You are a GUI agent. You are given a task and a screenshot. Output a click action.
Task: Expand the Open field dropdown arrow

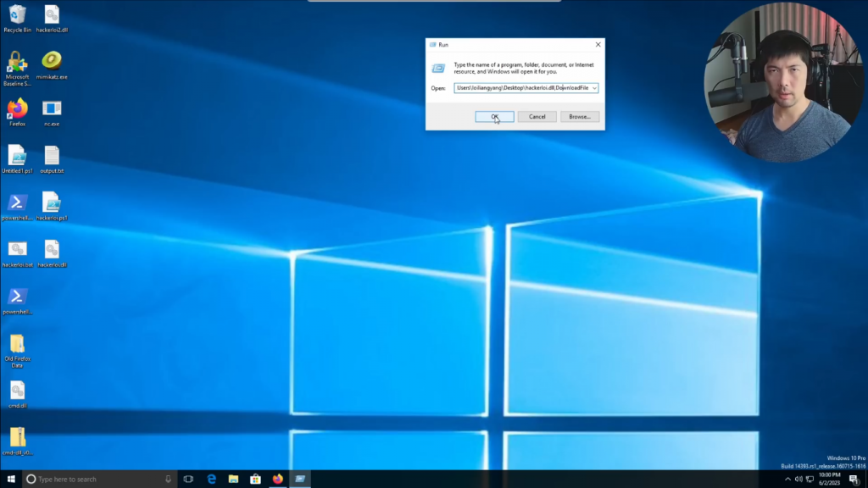pyautogui.click(x=594, y=88)
